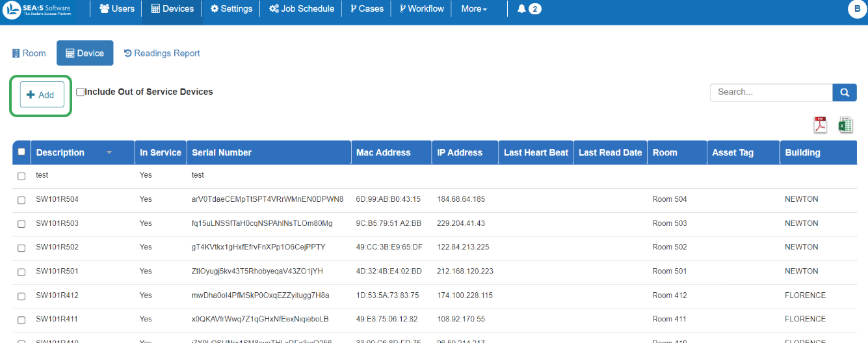This screenshot has width=868, height=343.
Task: Open Job Schedule in navbar
Action: [302, 9]
